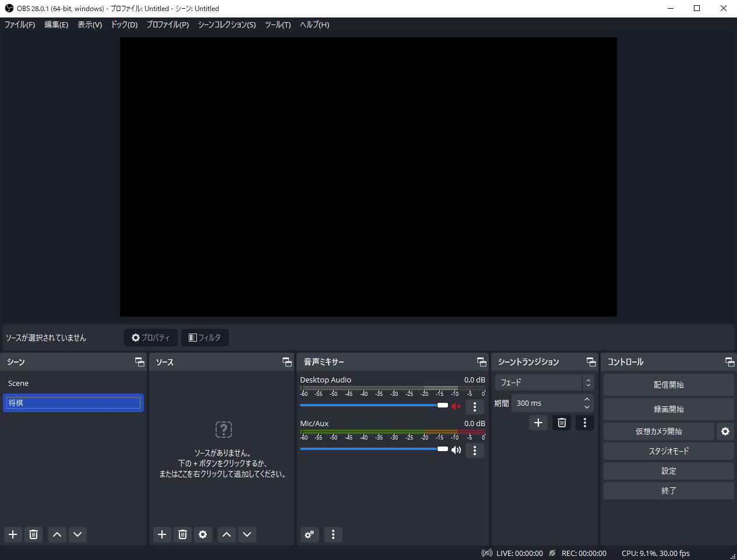Click the 録画開始 button
The image size is (737, 560).
(x=668, y=409)
